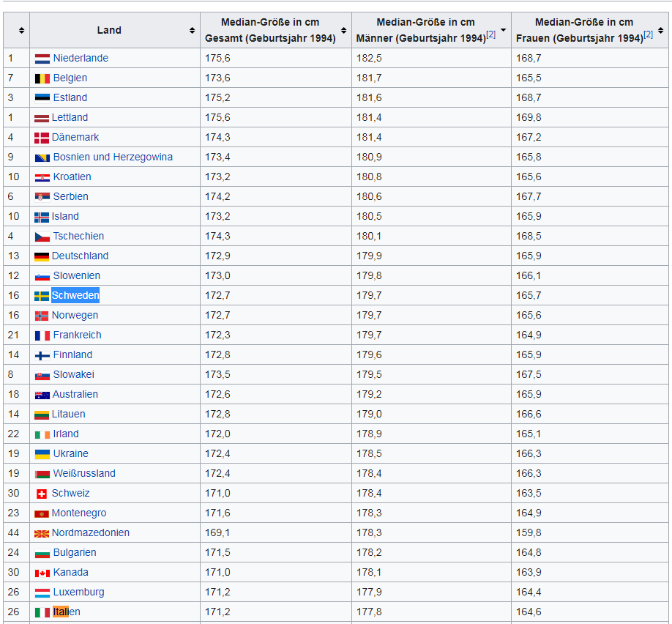
Task: Open the Norwegen link
Action: (75, 315)
